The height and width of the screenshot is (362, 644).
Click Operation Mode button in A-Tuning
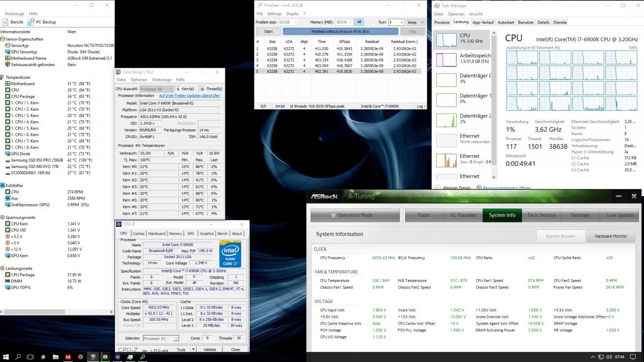[x=355, y=215]
